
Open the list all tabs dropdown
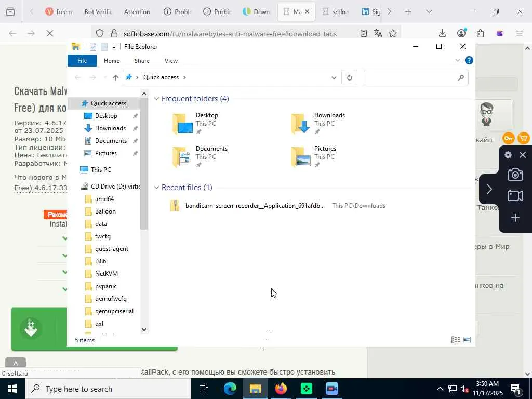[x=429, y=12]
